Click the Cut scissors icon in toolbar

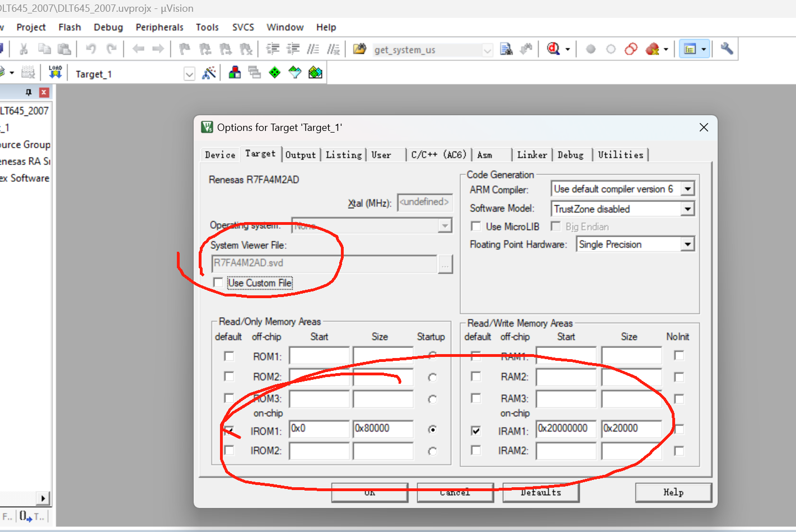point(24,49)
